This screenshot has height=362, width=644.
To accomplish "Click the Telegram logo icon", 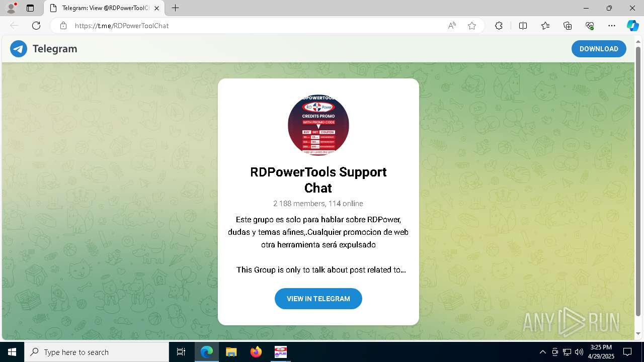I will [19, 49].
